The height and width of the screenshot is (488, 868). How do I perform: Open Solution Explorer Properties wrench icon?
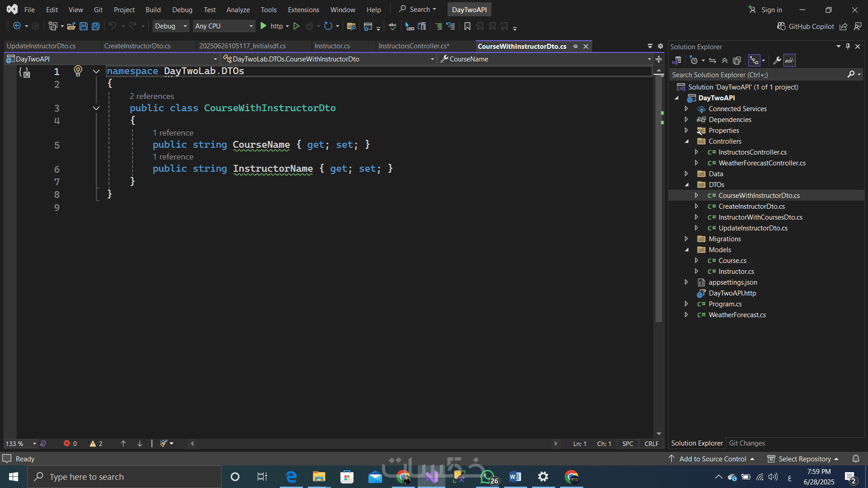[777, 60]
